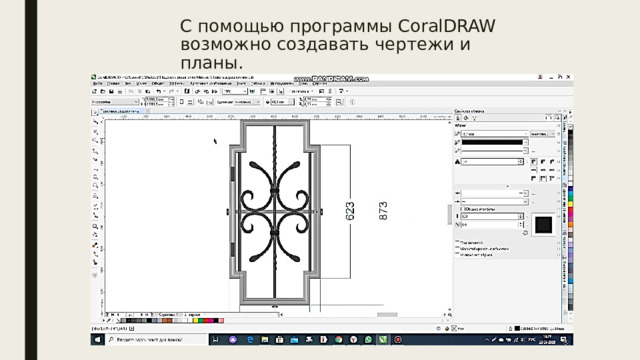The height and width of the screenshot is (360, 640).
Task: Open the end arrowhead dropdown
Action: click(x=526, y=202)
